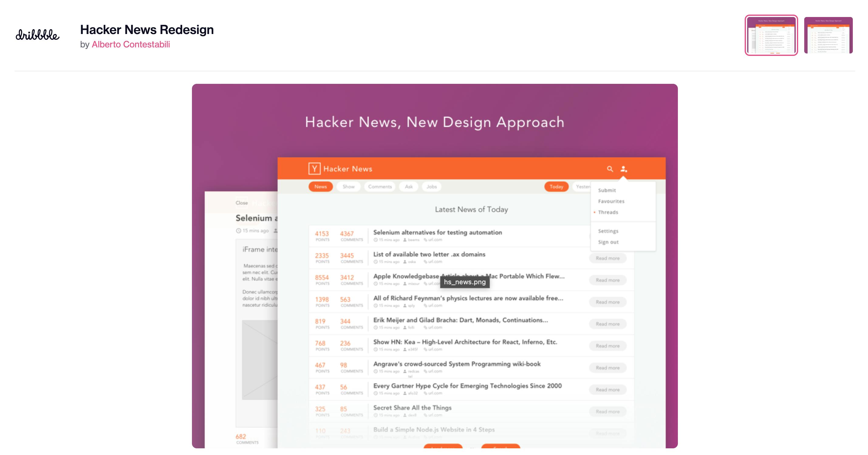Select the first shot thumbnail
Screen dimensions: 868x455
click(x=771, y=35)
